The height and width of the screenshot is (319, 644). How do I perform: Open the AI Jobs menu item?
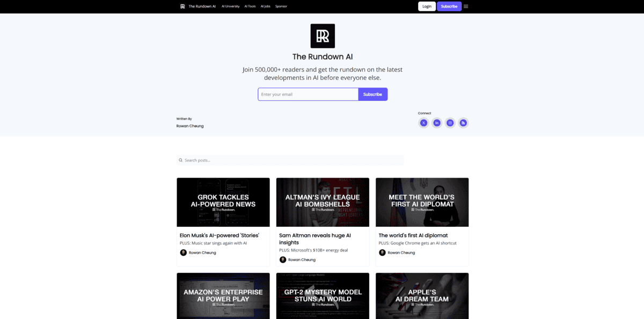[265, 6]
